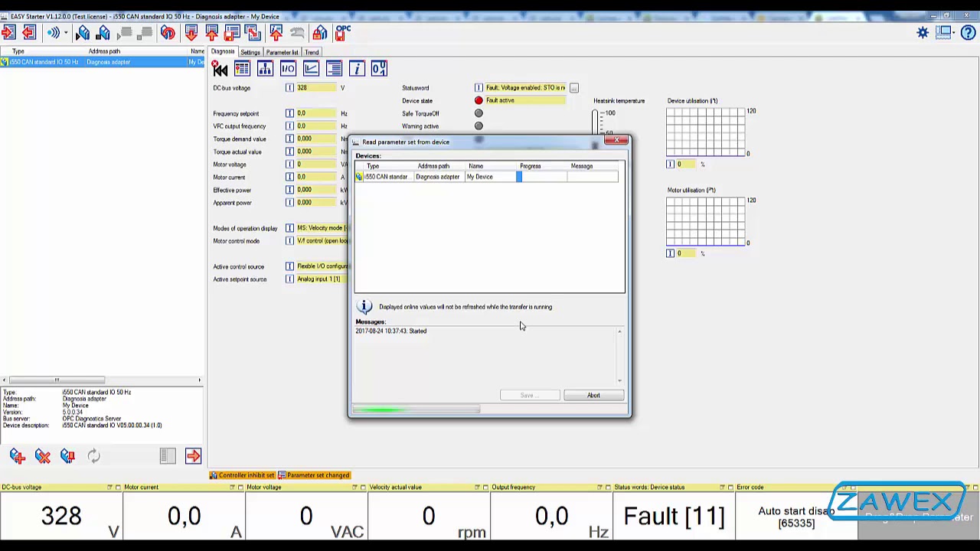The height and width of the screenshot is (551, 980).
Task: Toggle the checkbox on Output frequency monitor tile
Action: (608, 487)
